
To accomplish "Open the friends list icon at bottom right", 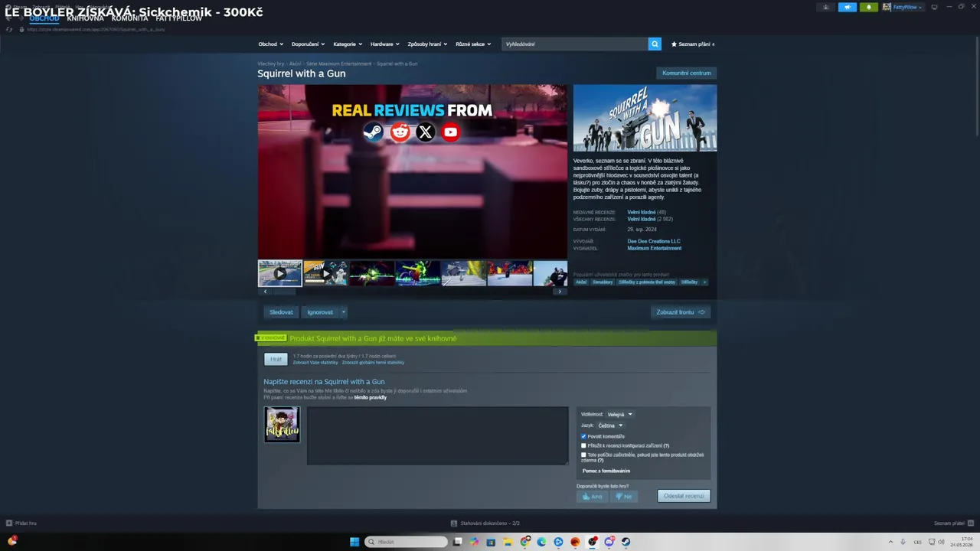I will pyautogui.click(x=970, y=523).
